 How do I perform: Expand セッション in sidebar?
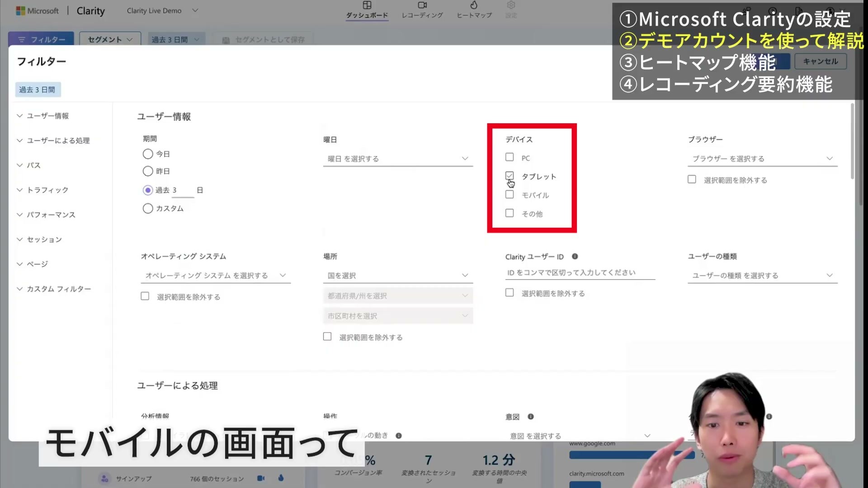pyautogui.click(x=39, y=239)
